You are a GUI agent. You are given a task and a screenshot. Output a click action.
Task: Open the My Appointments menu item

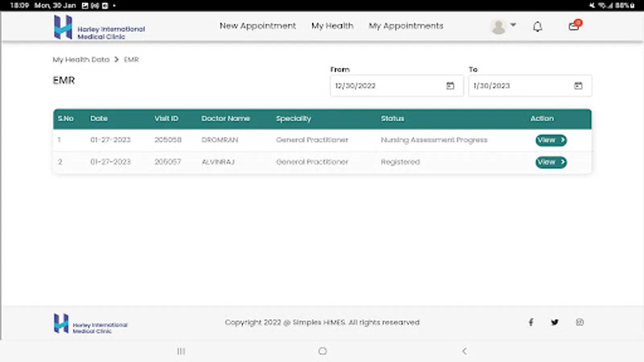(x=406, y=26)
